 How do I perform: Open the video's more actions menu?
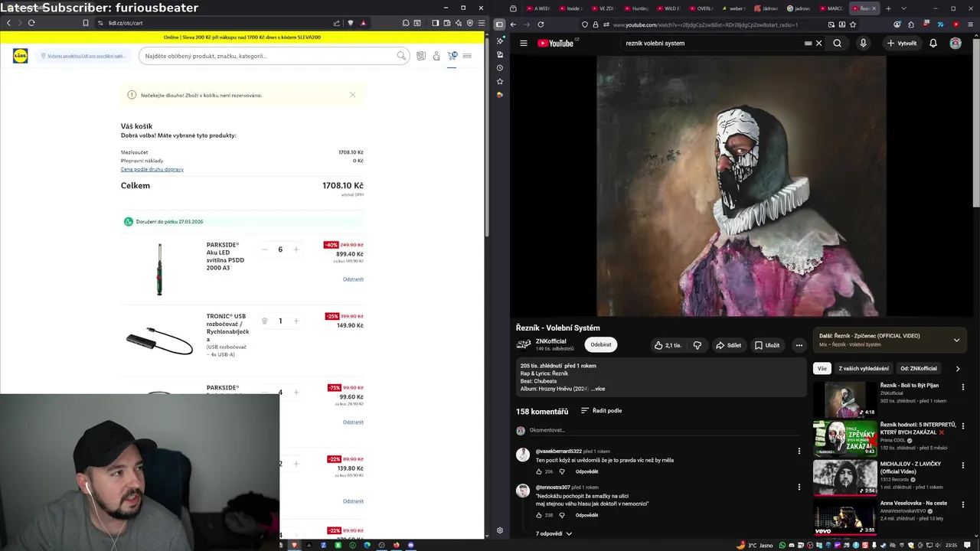click(x=799, y=345)
